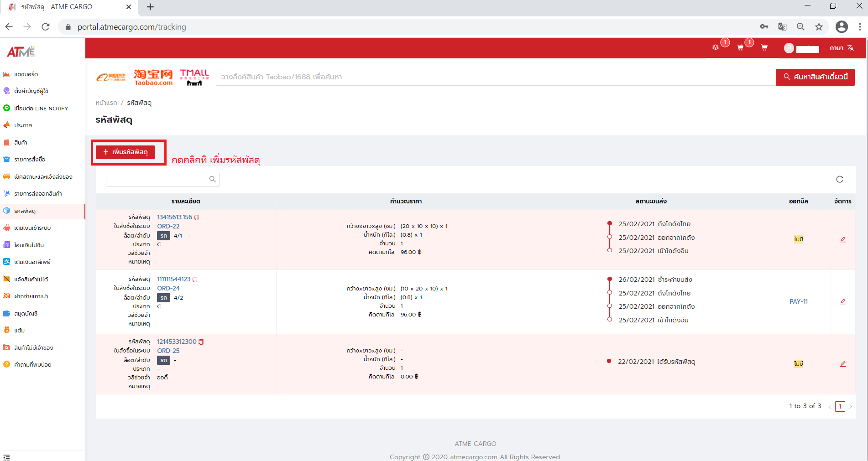
Task: Click the search magnifier icon in tracking filter
Action: pyautogui.click(x=213, y=180)
